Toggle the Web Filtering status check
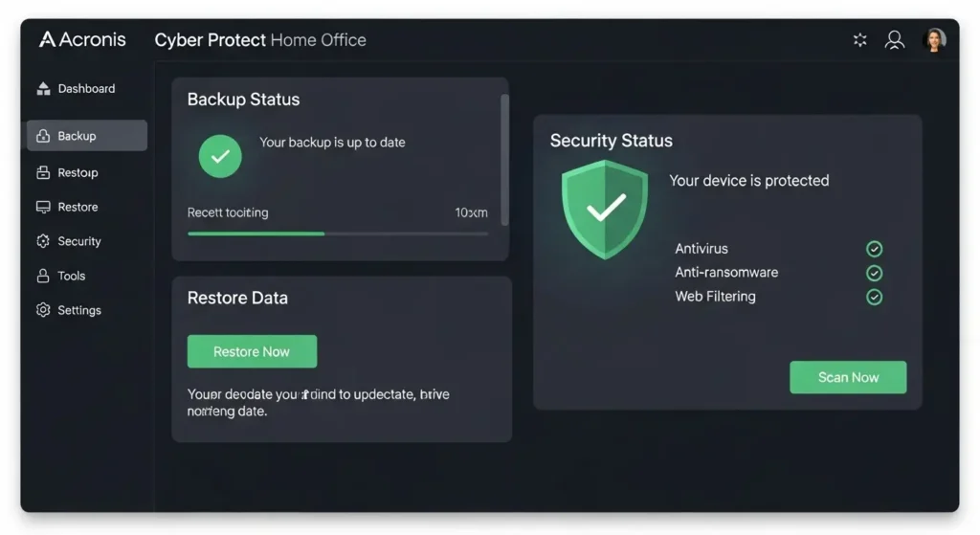Screen dimensions: 980x535 (875, 297)
